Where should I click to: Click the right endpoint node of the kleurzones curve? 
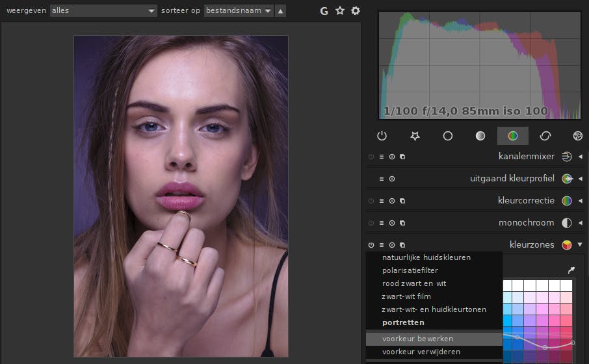pyautogui.click(x=573, y=343)
